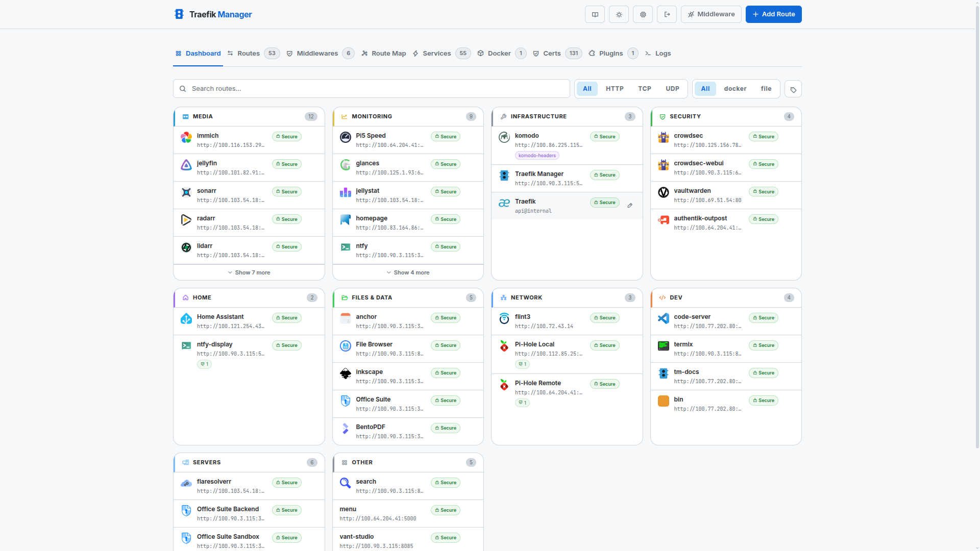Click the logout icon in the top toolbar

(x=667, y=14)
